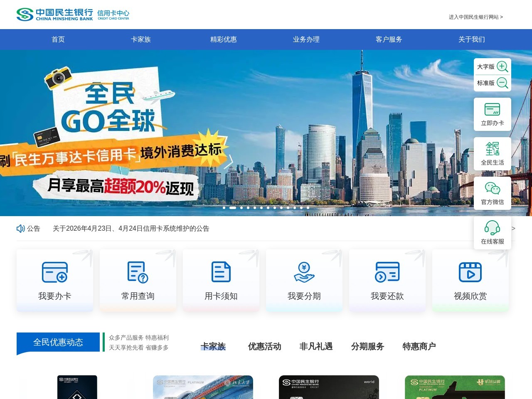Click the 众多产品服务 特惠福利 text

[139, 337]
